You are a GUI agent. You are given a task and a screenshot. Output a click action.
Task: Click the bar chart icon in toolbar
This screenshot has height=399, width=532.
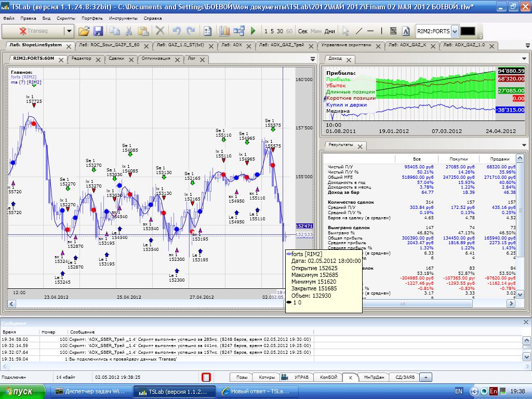[x=224, y=31]
